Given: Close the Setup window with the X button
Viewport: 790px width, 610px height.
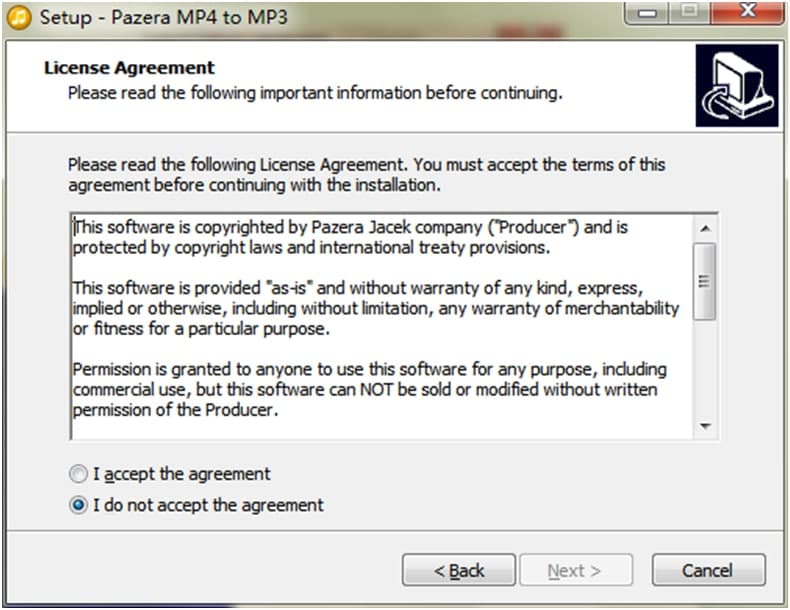Looking at the screenshot, I should (747, 13).
